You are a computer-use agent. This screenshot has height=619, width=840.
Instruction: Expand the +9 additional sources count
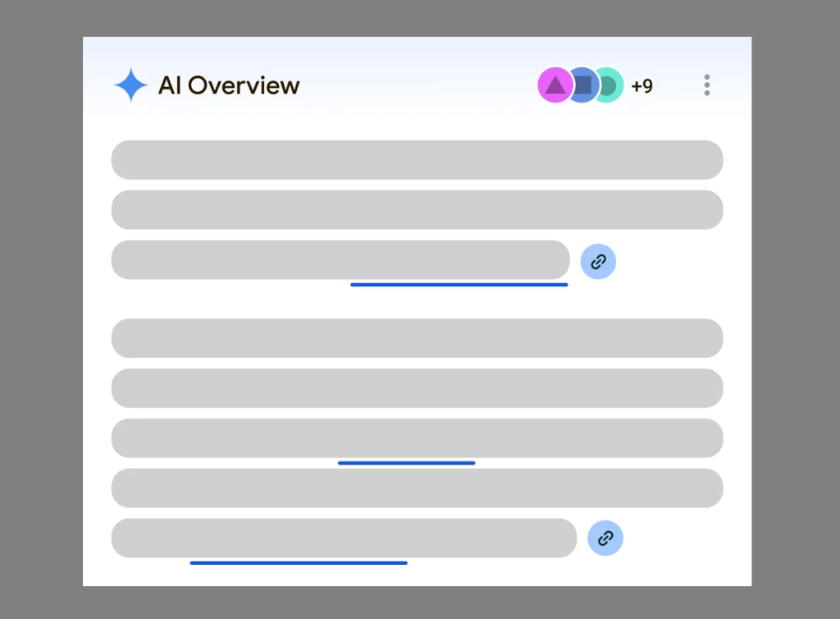(641, 85)
